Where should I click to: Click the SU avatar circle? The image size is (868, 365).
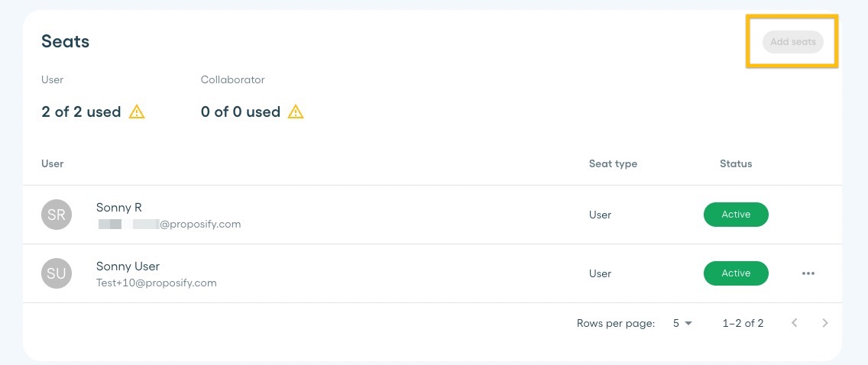[x=57, y=273]
